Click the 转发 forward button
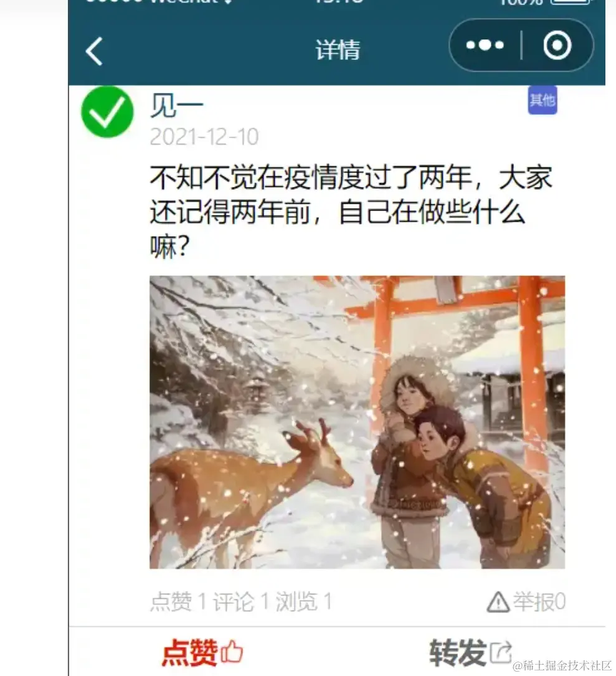The width and height of the screenshot is (616, 676). click(470, 652)
